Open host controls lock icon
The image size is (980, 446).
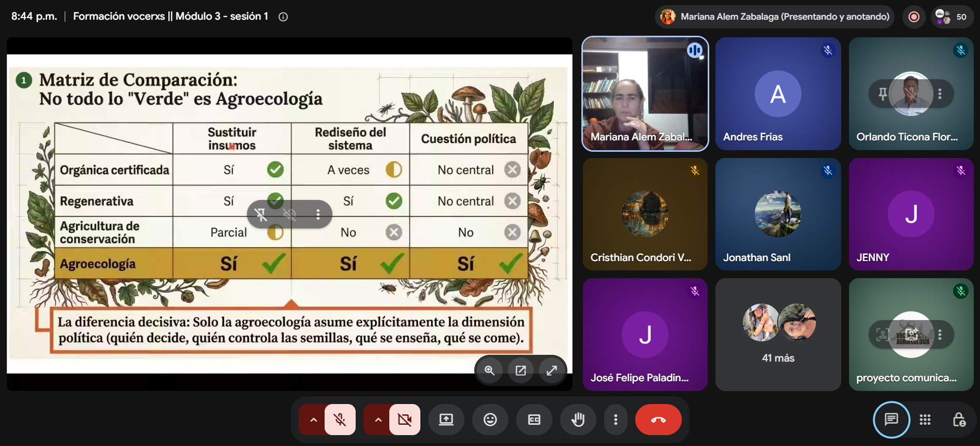pyautogui.click(x=959, y=420)
